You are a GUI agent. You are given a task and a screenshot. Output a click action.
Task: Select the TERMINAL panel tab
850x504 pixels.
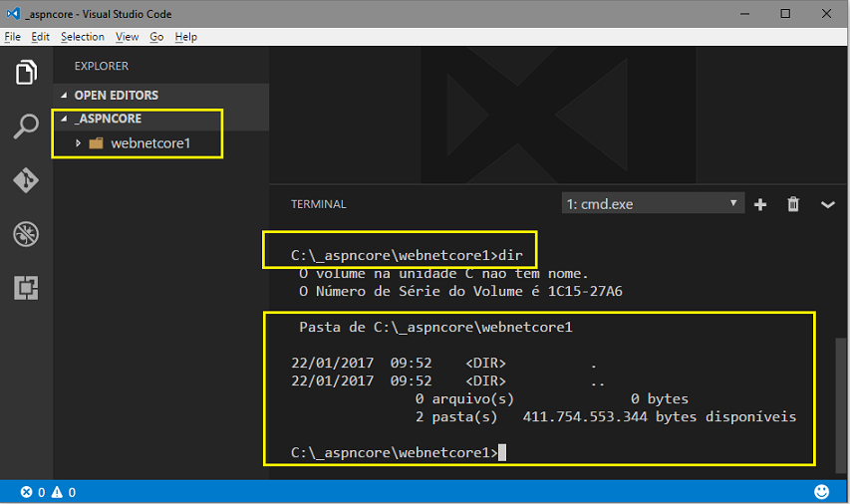(318, 204)
